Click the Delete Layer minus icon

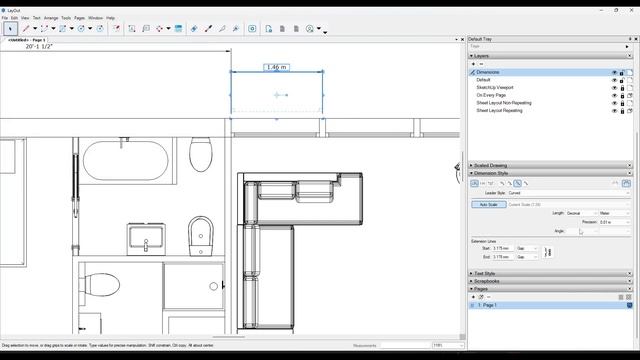(481, 64)
